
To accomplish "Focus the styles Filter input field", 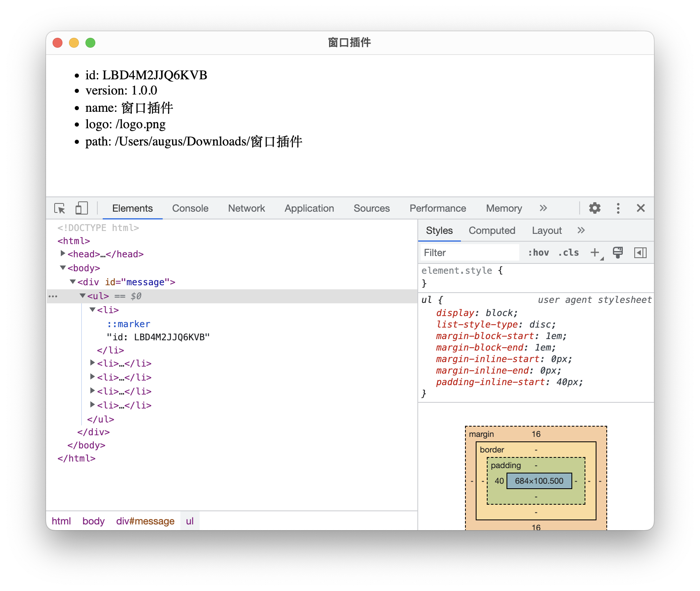I will tap(469, 253).
